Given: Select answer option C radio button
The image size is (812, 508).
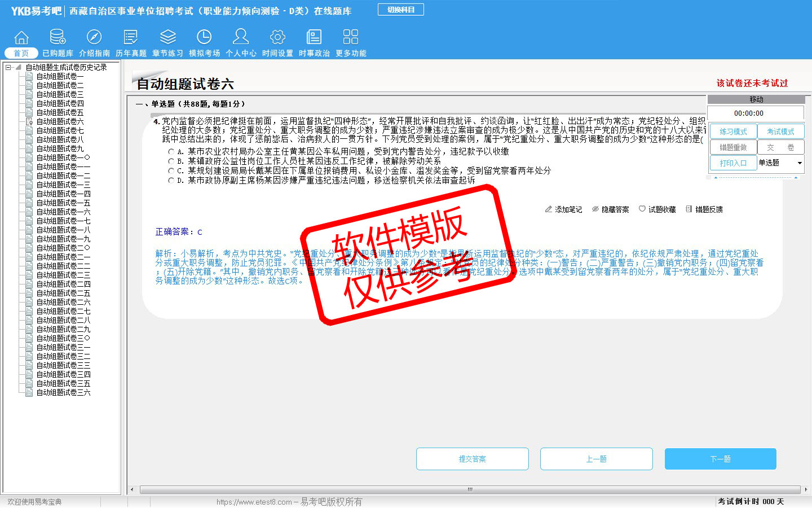Looking at the screenshot, I should pyautogui.click(x=171, y=171).
